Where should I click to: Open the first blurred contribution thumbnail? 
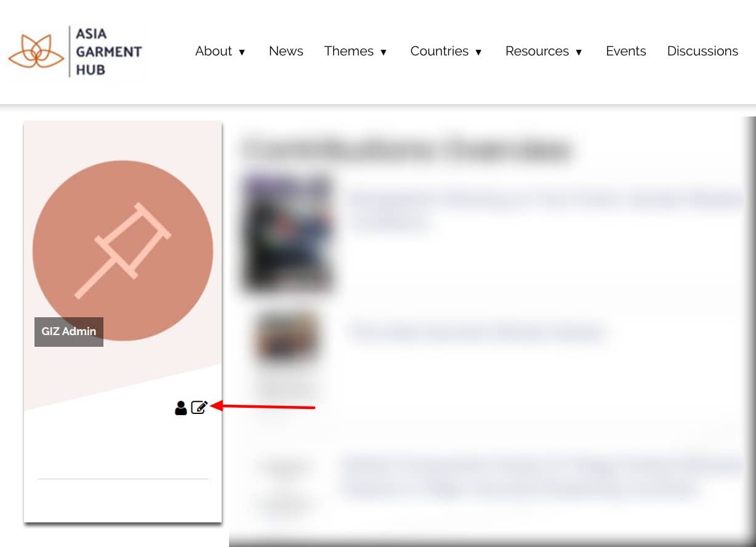coord(288,232)
